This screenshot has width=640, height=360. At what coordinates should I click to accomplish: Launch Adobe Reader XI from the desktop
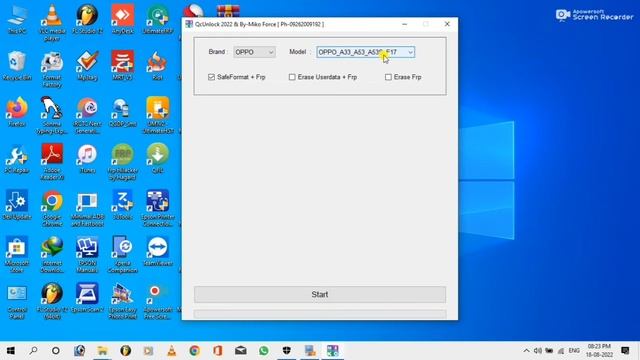(52, 162)
